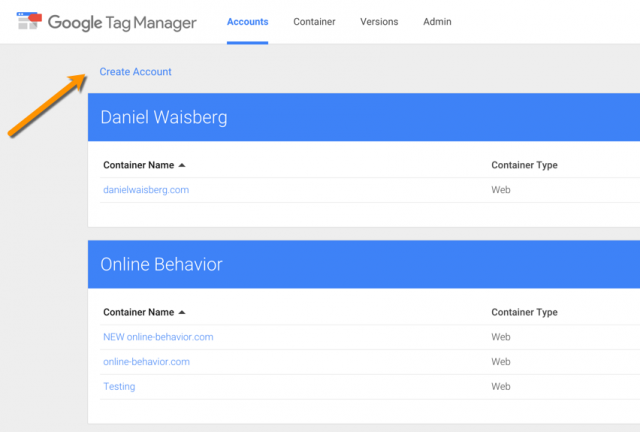The width and height of the screenshot is (640, 432).
Task: Open the Accounts tab
Action: coord(247,22)
